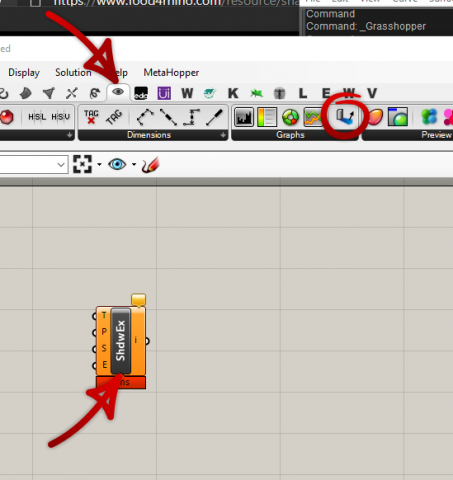Select the Tag component with red X
Image resolution: width=453 pixels, height=480 pixels.
click(91, 117)
